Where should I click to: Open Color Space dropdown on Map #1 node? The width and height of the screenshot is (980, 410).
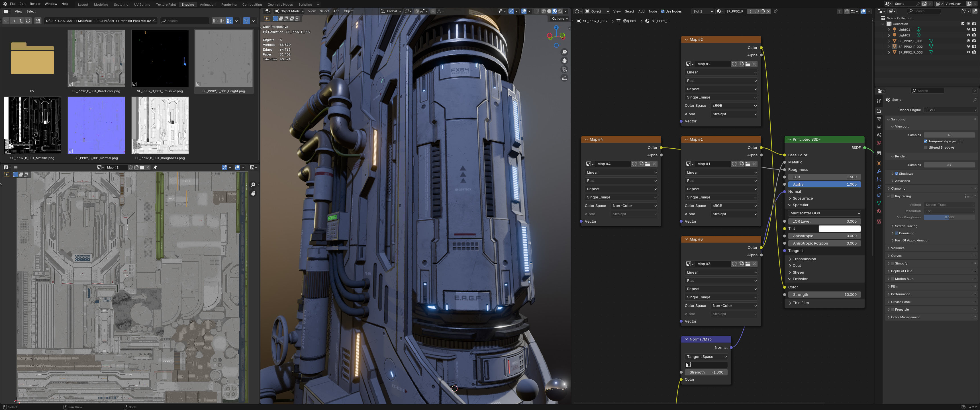(734, 206)
